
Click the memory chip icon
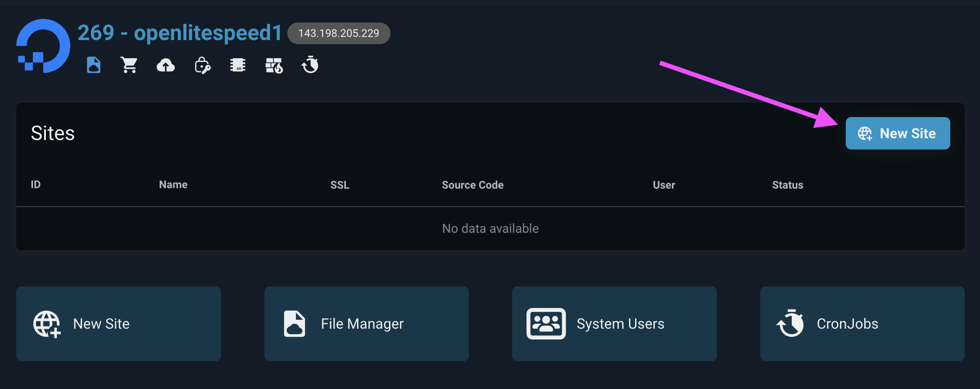(238, 65)
